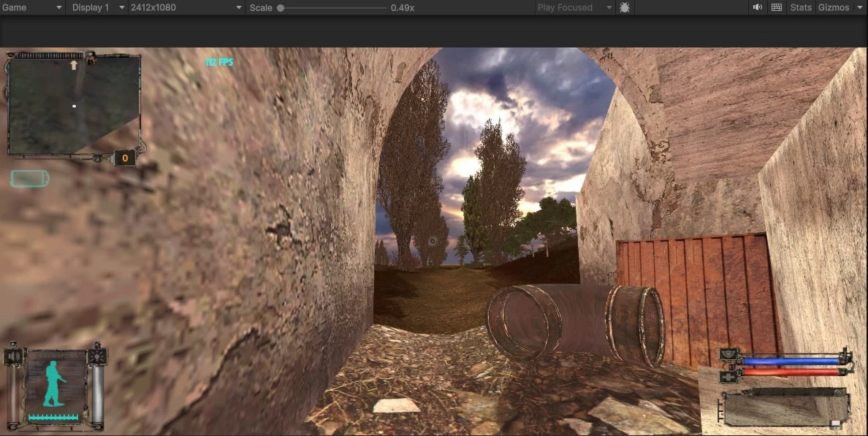868x436 pixels.
Task: Toggle the Stats overlay
Action: click(801, 7)
